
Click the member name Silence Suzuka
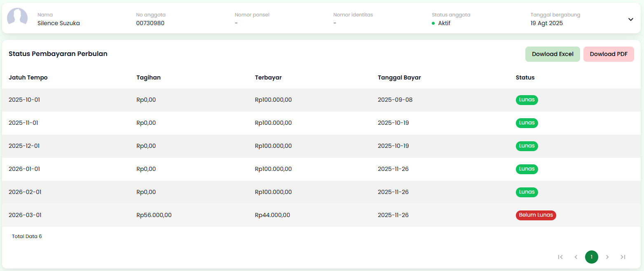(59, 23)
